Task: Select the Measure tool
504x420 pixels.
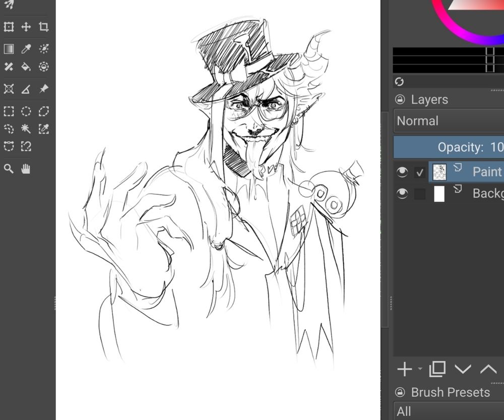Action: 26,89
